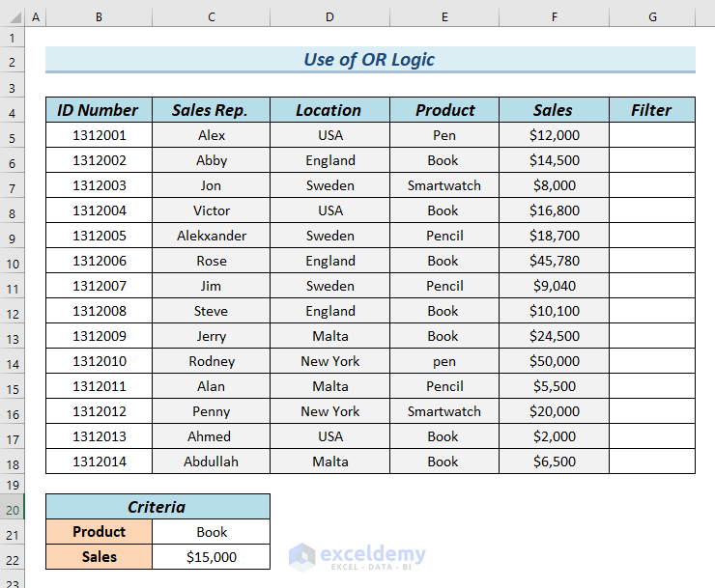Select cell containing 'Alan'
Image resolution: width=715 pixels, height=588 pixels.
coord(212,385)
